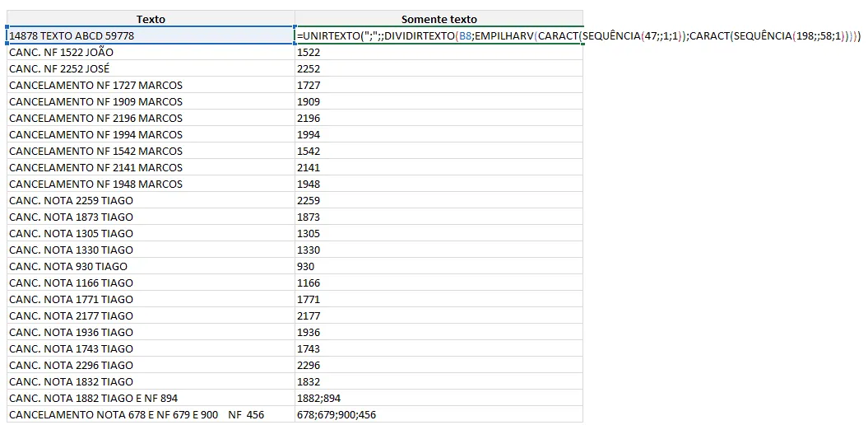Click result cell '1994'
The width and height of the screenshot is (868, 425).
(439, 134)
